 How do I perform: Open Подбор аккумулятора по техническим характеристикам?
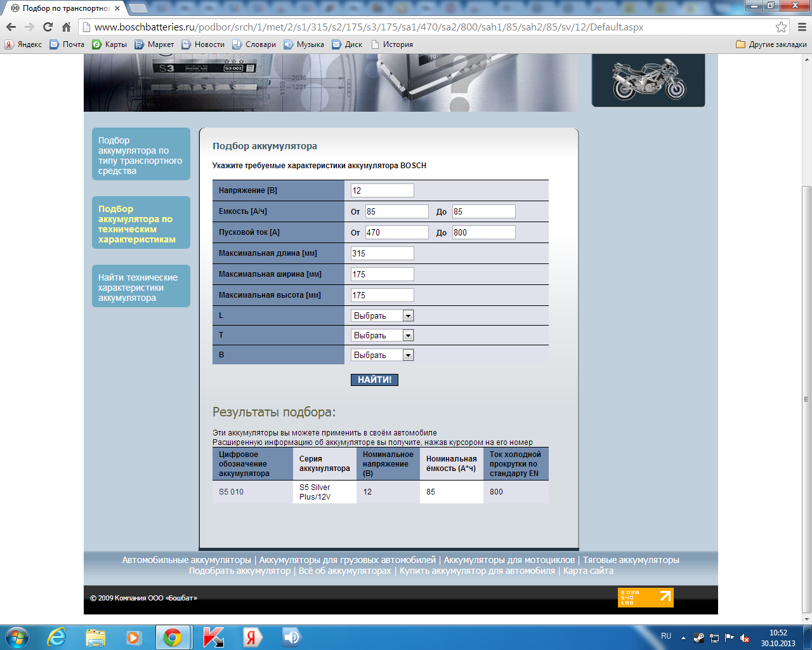pyautogui.click(x=141, y=223)
